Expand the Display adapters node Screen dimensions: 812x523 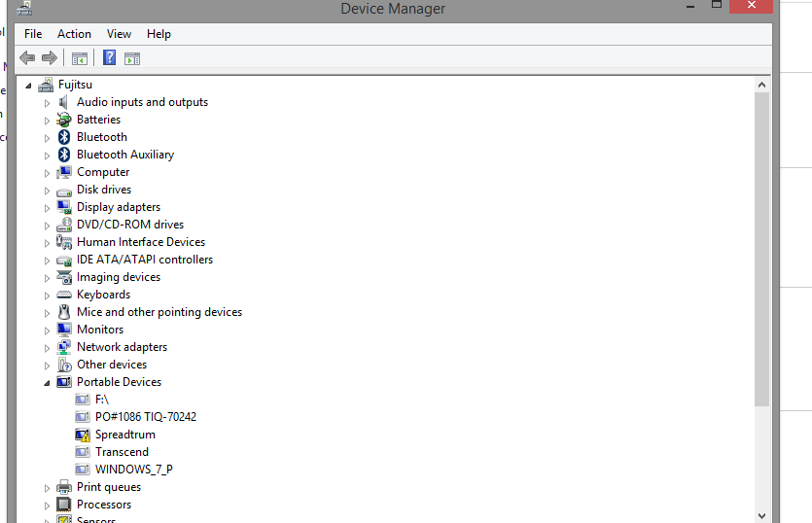tap(47, 207)
